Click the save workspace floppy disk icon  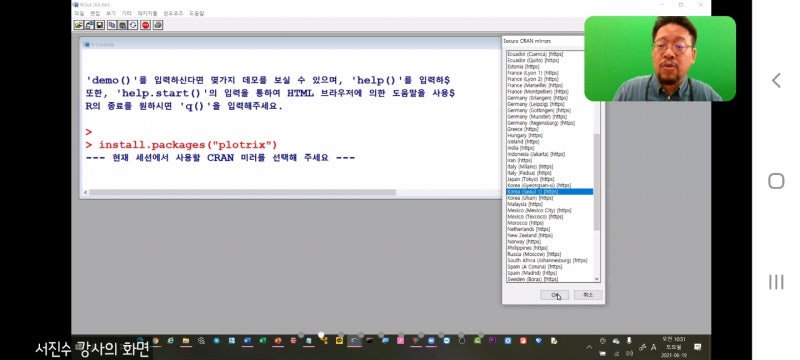[x=99, y=24]
